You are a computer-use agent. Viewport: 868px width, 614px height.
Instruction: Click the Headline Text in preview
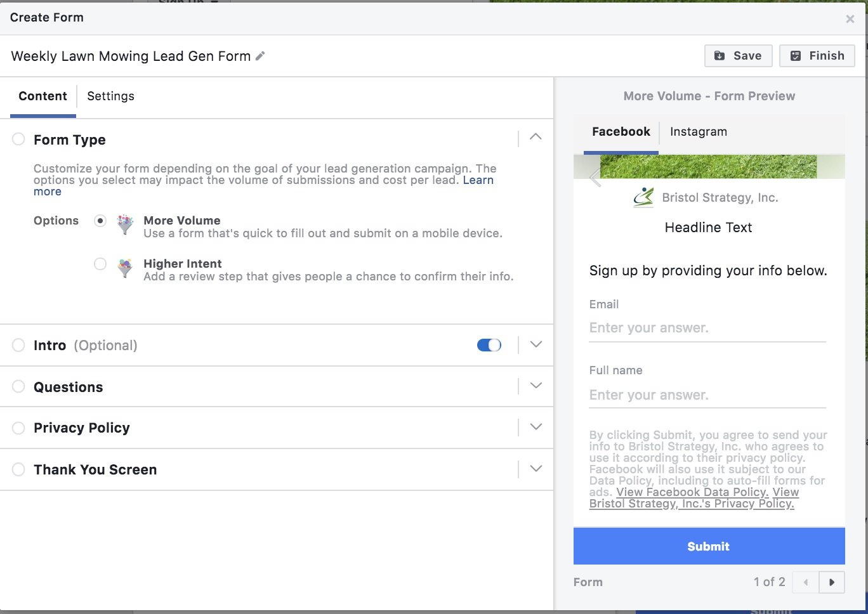point(708,228)
